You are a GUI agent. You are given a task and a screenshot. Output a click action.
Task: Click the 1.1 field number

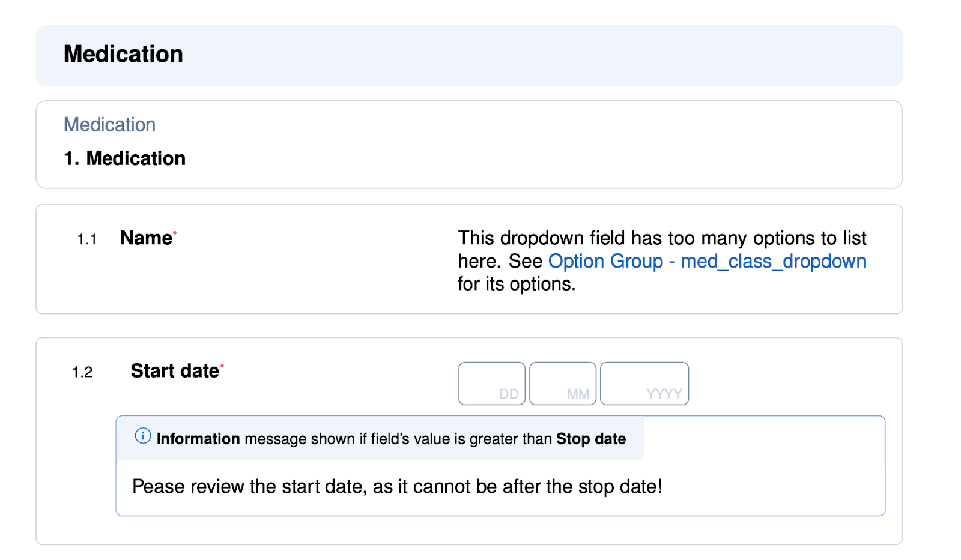coord(86,239)
